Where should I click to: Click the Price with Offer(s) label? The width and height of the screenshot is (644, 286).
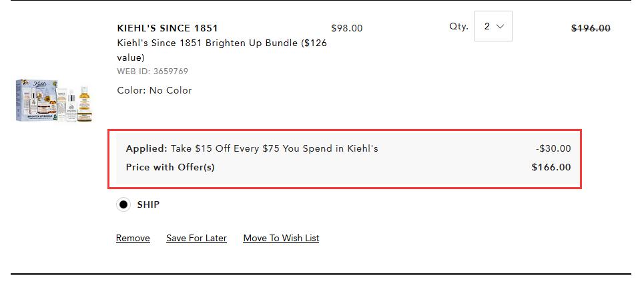click(x=170, y=167)
